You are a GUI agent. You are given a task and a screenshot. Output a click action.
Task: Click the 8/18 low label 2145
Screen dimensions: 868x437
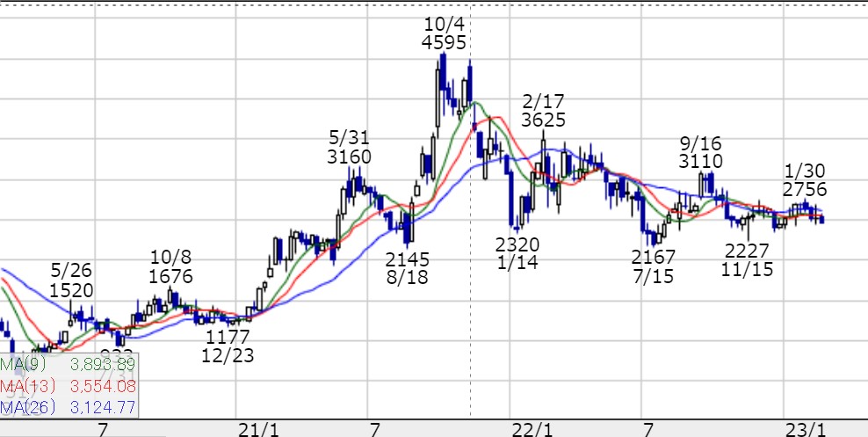pos(407,259)
